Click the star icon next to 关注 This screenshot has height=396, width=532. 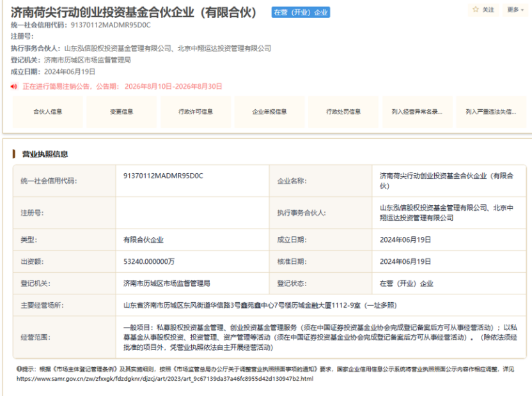pos(476,10)
